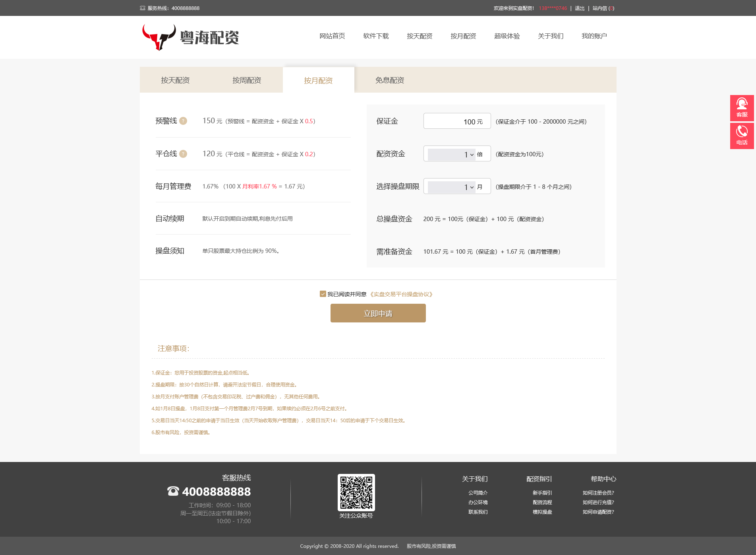Click the 总操盘资金 value 200 元
This screenshot has height=555, width=756.
432,219
